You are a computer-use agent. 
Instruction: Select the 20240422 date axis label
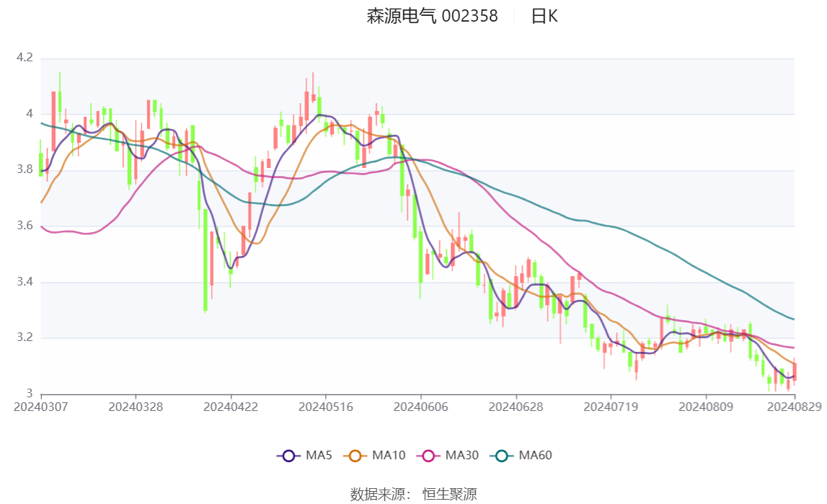[231, 407]
